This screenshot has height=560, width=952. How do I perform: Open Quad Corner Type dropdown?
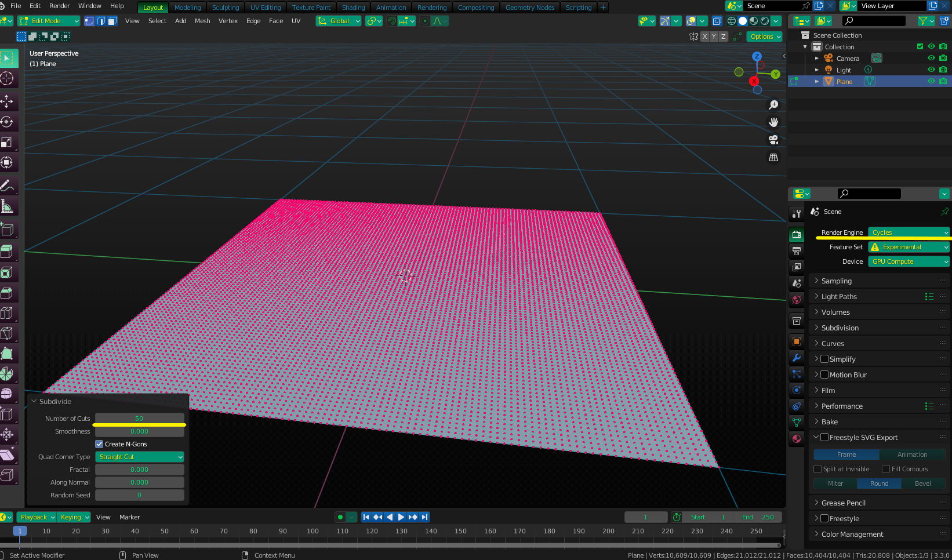tap(140, 457)
